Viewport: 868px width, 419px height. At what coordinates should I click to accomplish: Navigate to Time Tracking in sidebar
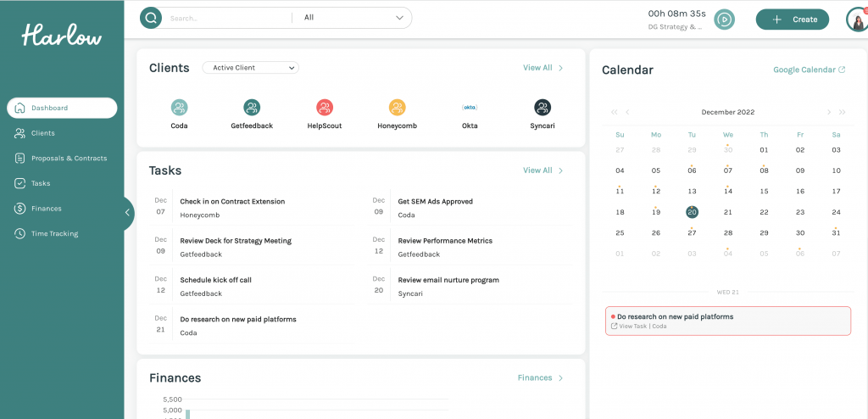click(54, 233)
